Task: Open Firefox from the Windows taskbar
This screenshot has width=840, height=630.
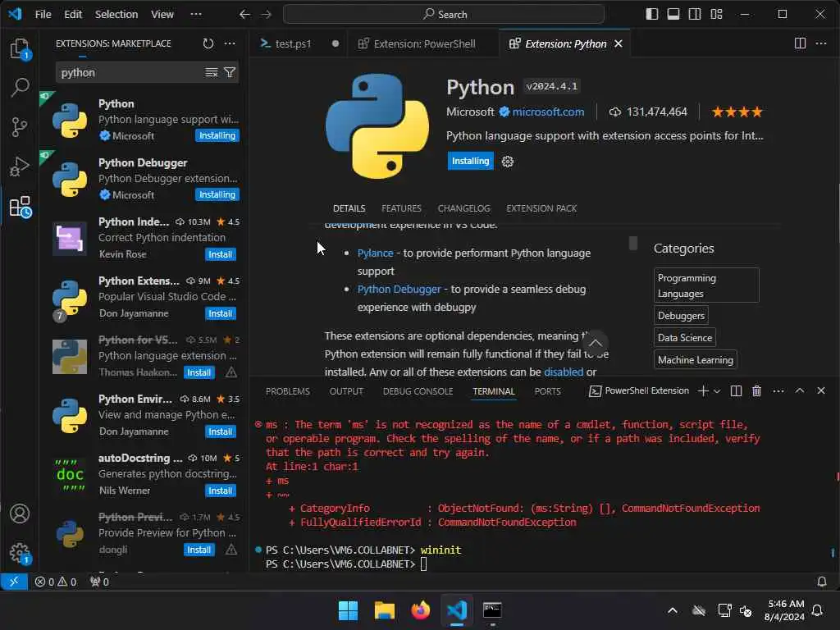Action: click(x=421, y=610)
